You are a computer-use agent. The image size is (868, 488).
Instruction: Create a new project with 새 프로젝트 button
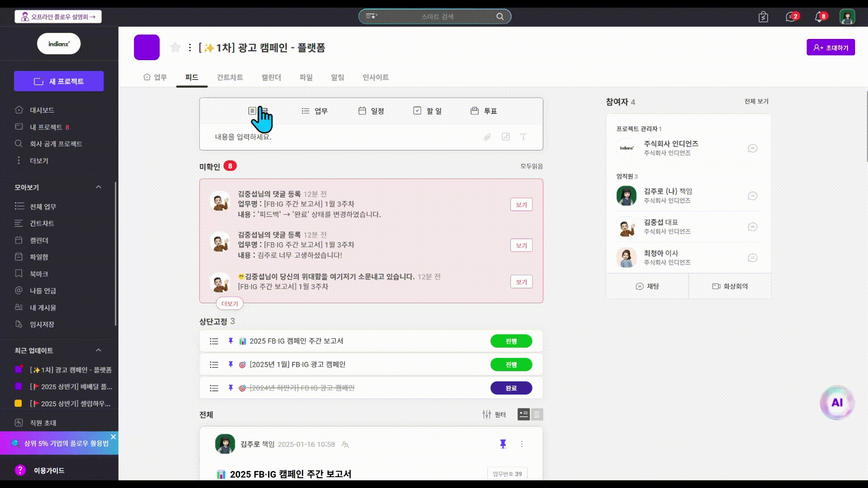pyautogui.click(x=59, y=81)
